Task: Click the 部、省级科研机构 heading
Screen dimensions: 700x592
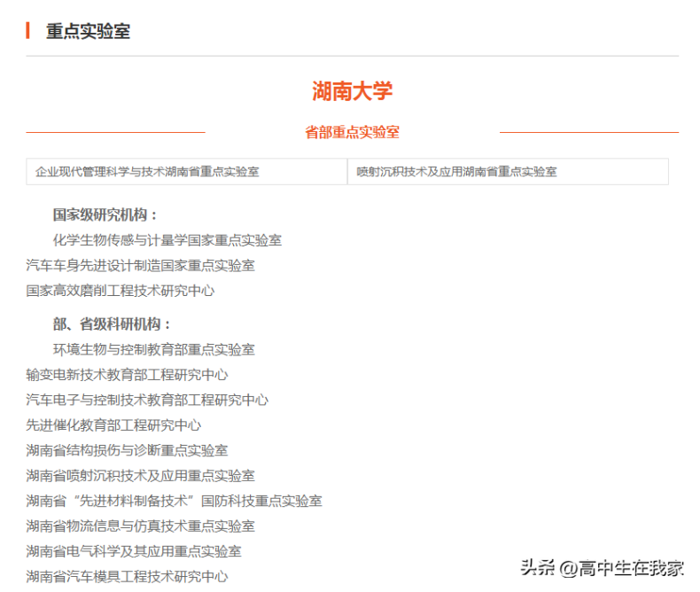Action: 112,324
